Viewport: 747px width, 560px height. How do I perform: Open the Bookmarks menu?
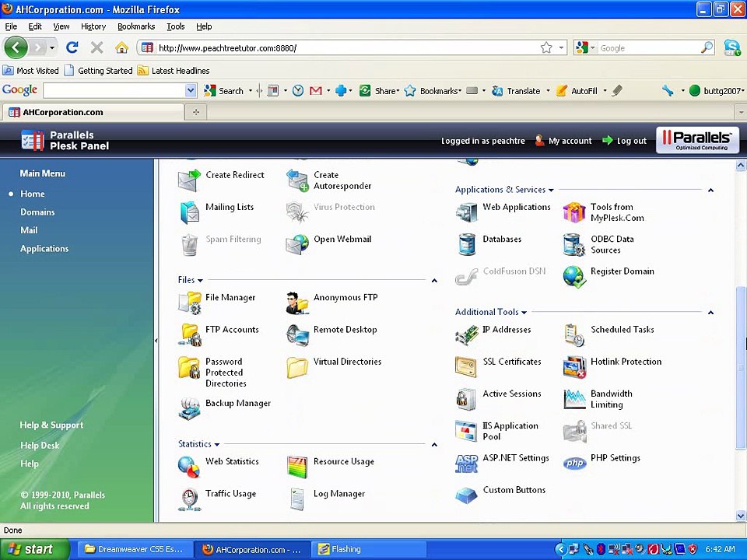[x=136, y=26]
